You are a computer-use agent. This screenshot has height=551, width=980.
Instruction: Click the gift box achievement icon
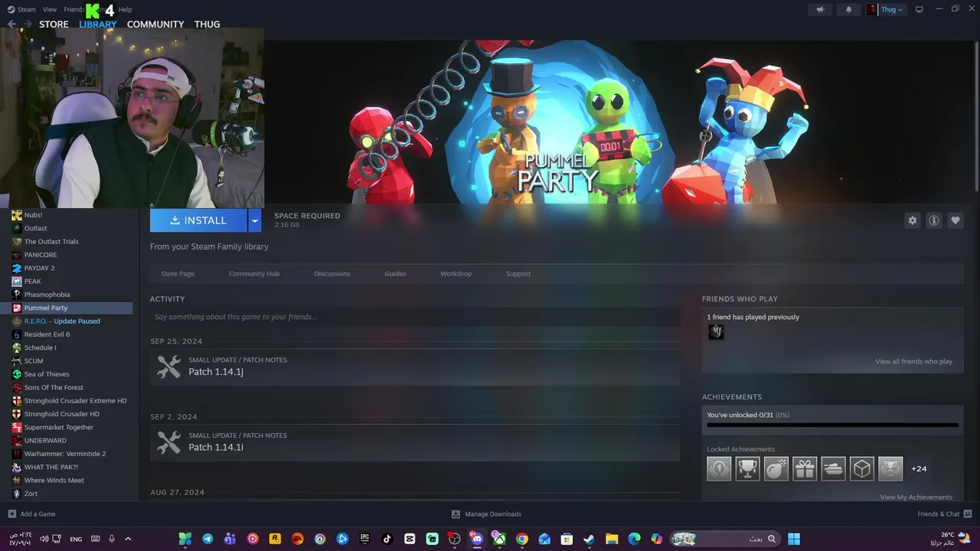click(805, 468)
